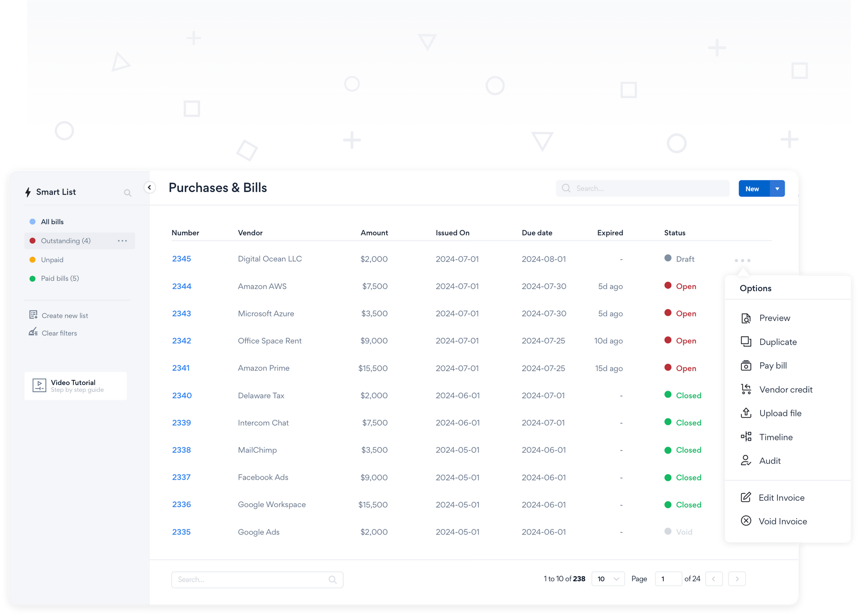This screenshot has height=616, width=858.
Task: Select the Unpaid filter in Smart List
Action: tap(52, 259)
